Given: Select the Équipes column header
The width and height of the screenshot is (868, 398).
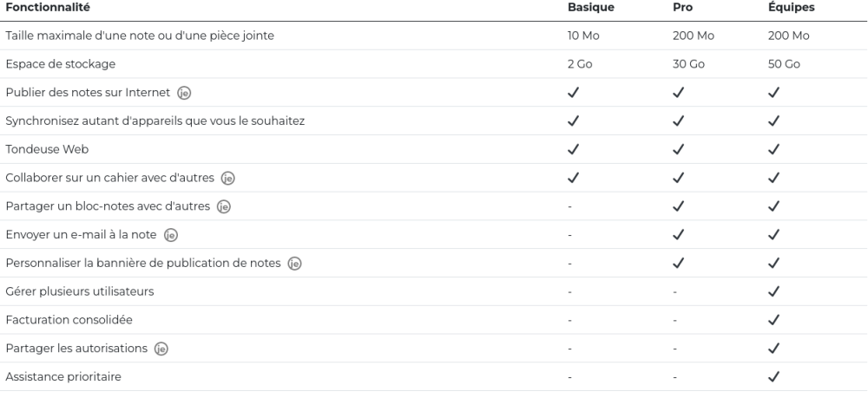Looking at the screenshot, I should tap(791, 8).
